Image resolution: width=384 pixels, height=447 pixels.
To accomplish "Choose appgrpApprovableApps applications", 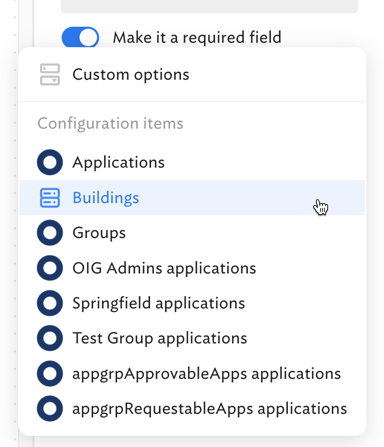I will [192, 373].
